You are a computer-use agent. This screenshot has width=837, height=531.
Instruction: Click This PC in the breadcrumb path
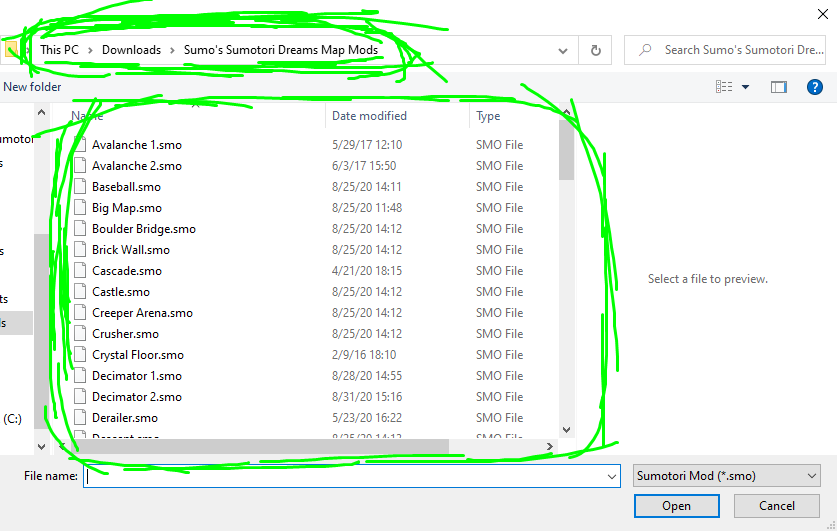pyautogui.click(x=62, y=50)
